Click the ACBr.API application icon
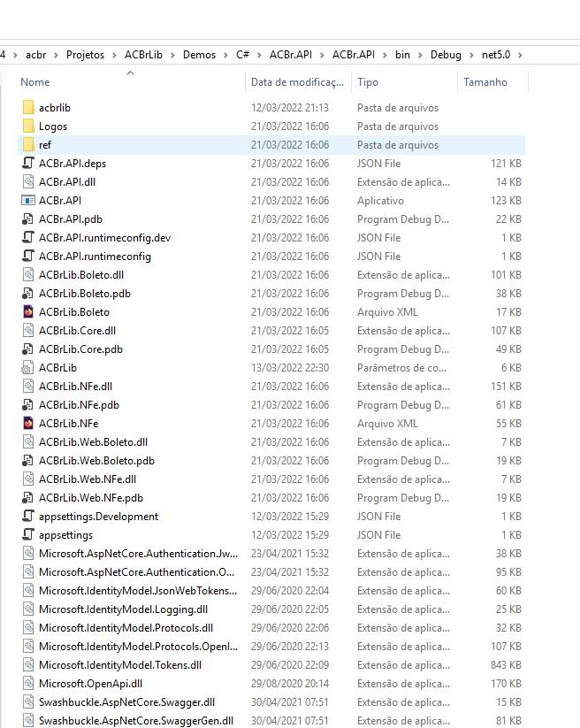Screen dimensions: 580x728 pos(28,201)
